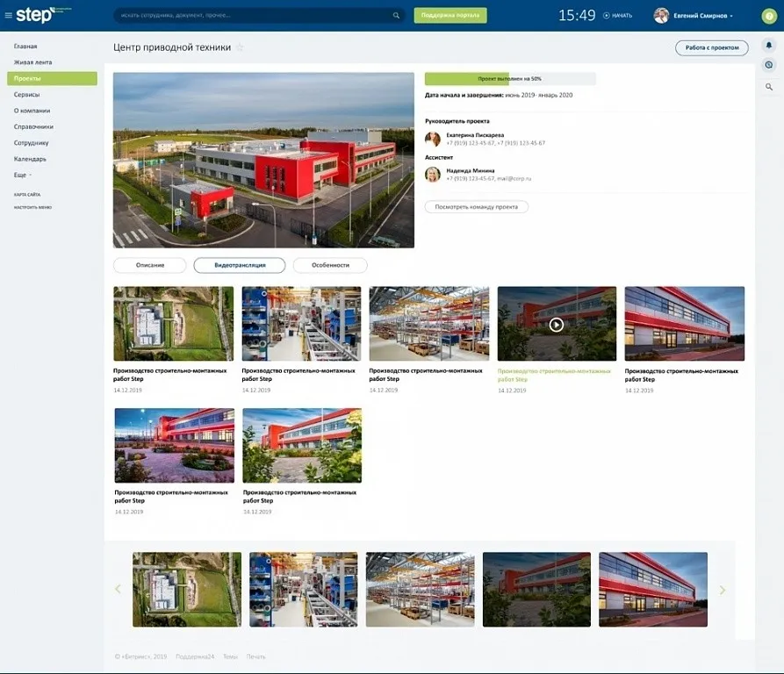Open notifications bell in right sidebar

[769, 45]
